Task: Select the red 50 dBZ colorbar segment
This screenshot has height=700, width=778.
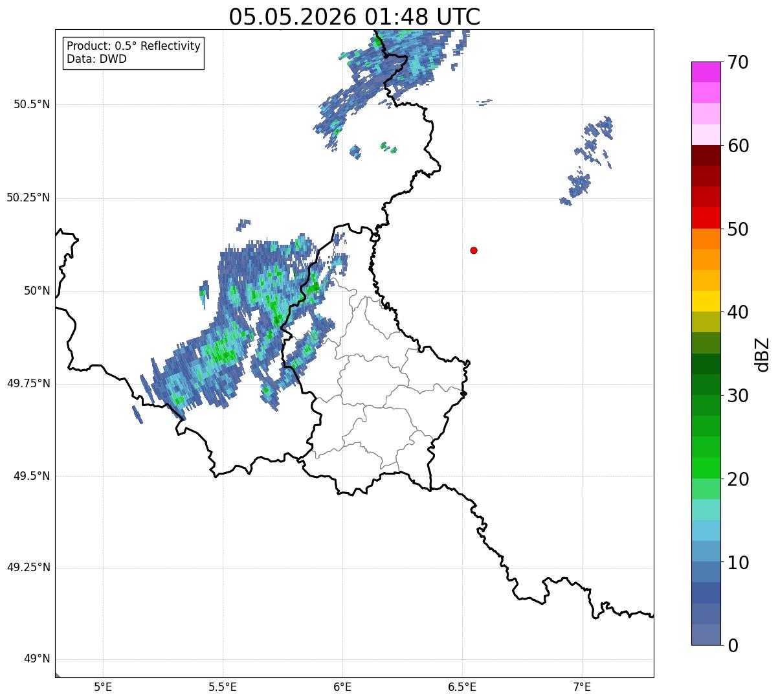Action: pos(711,218)
